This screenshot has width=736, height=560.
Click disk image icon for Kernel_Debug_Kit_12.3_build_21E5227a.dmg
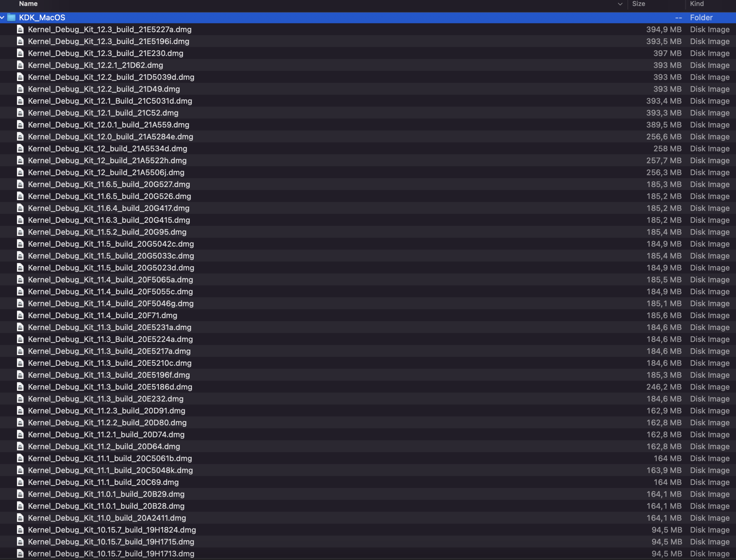coord(20,30)
